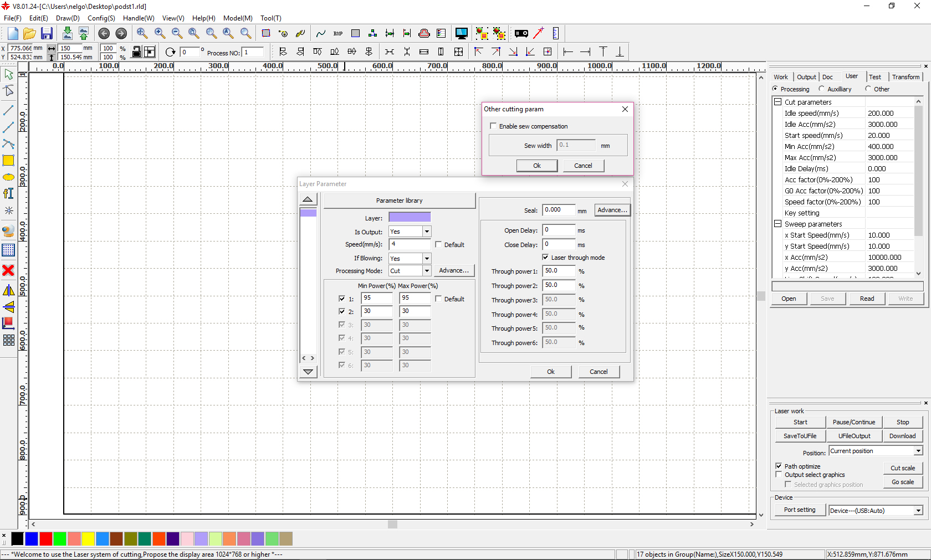Open the Position dropdown in Laser work
This screenshot has width=931, height=560.
[x=918, y=451]
